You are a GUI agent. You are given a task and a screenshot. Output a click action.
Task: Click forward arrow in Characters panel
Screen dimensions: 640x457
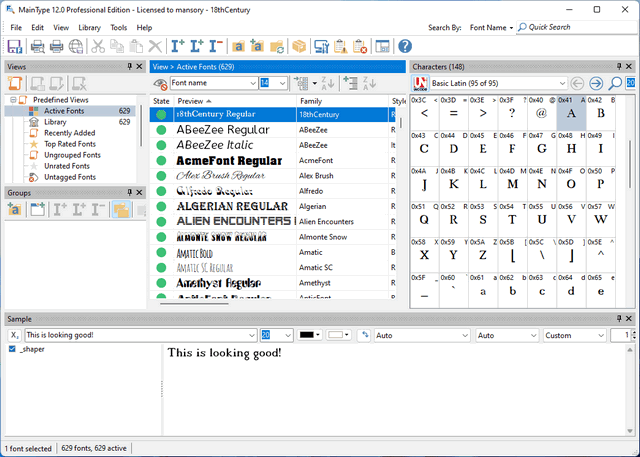click(x=597, y=83)
